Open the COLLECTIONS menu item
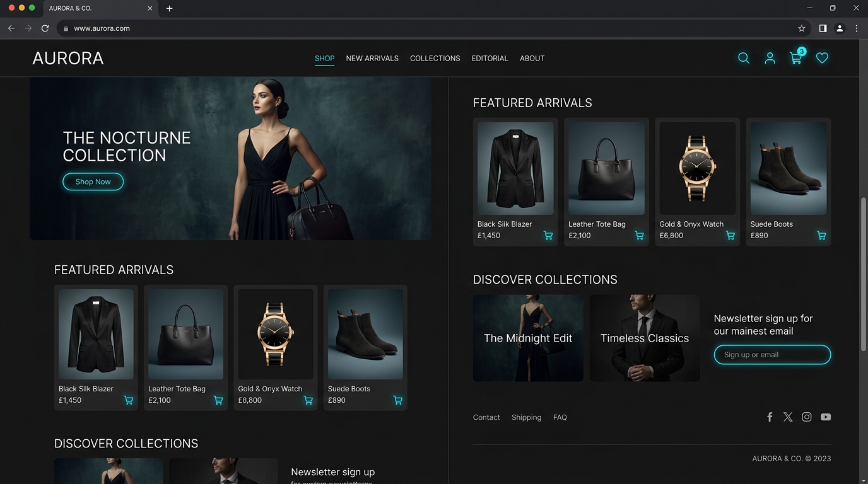The height and width of the screenshot is (484, 868). pos(435,59)
